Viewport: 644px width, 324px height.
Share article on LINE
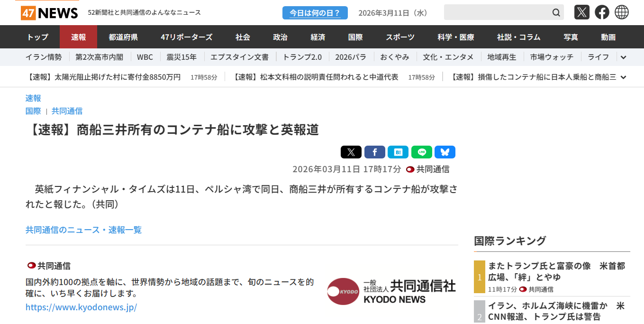(421, 152)
